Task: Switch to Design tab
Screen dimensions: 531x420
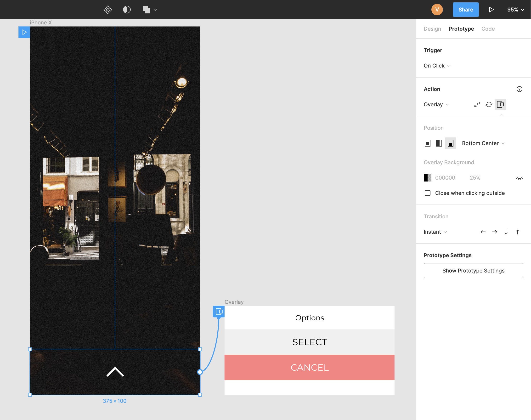Action: pos(432,28)
